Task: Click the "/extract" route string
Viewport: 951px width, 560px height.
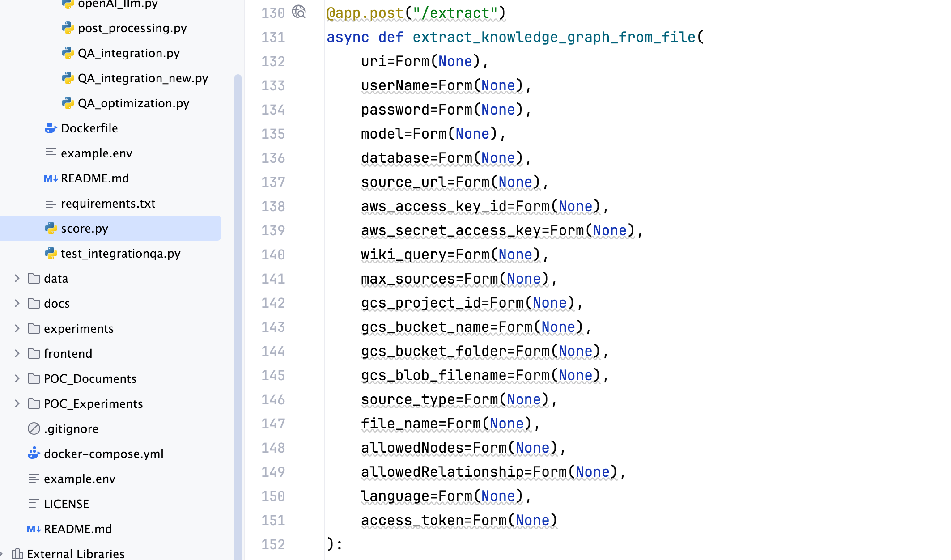Action: coord(455,13)
